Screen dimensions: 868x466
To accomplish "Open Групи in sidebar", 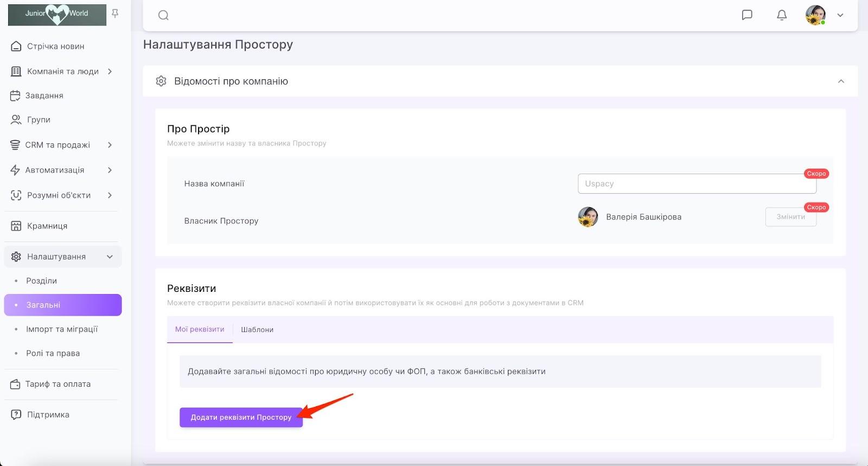I will [39, 120].
